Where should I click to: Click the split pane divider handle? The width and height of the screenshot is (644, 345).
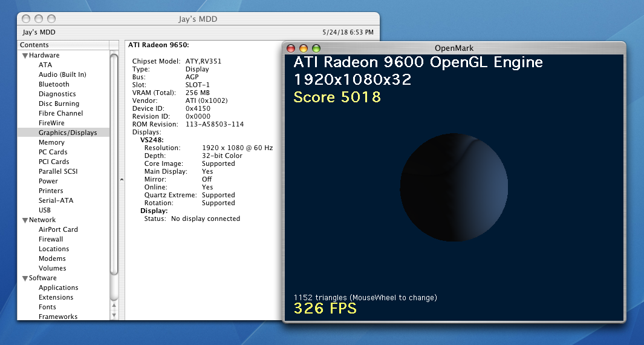[122, 180]
